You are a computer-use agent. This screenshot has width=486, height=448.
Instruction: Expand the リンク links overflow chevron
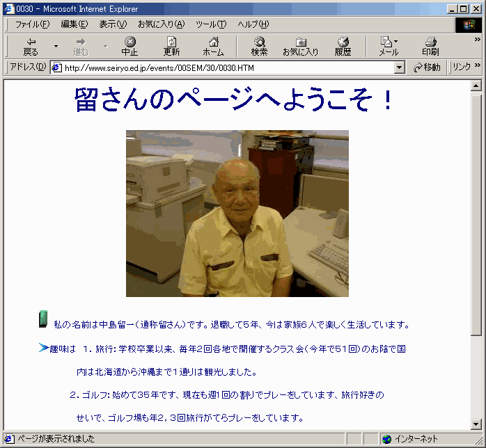pos(478,65)
